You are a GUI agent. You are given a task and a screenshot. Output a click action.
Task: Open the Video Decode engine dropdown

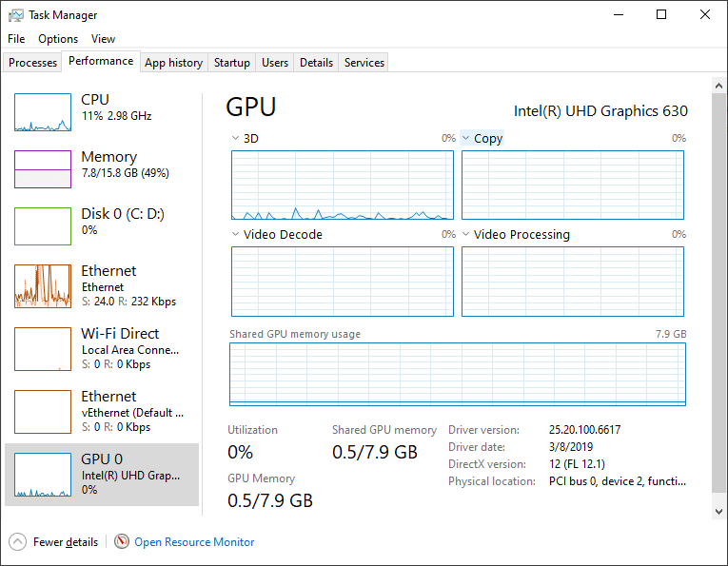277,234
